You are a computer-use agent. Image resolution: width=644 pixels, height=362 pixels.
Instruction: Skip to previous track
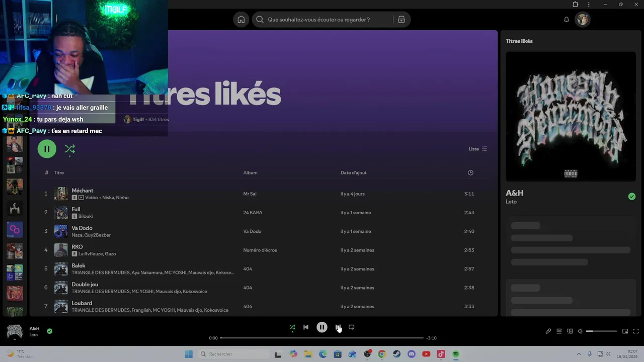click(x=306, y=327)
